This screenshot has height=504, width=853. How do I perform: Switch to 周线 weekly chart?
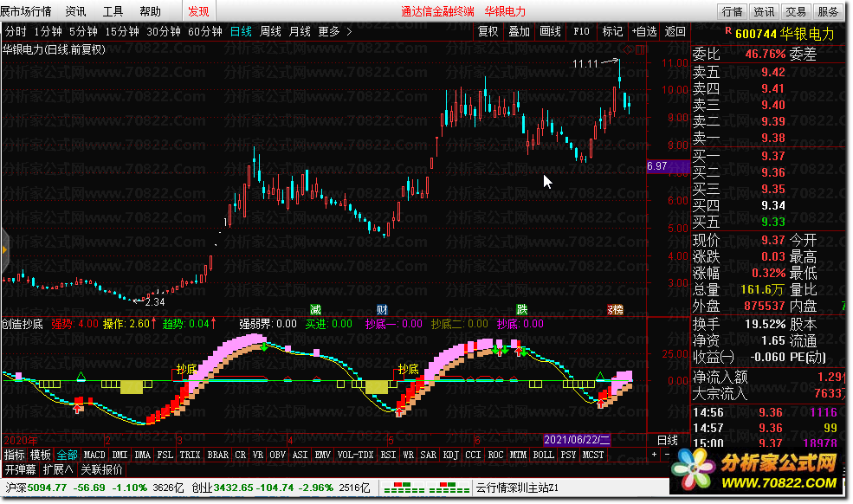click(270, 31)
